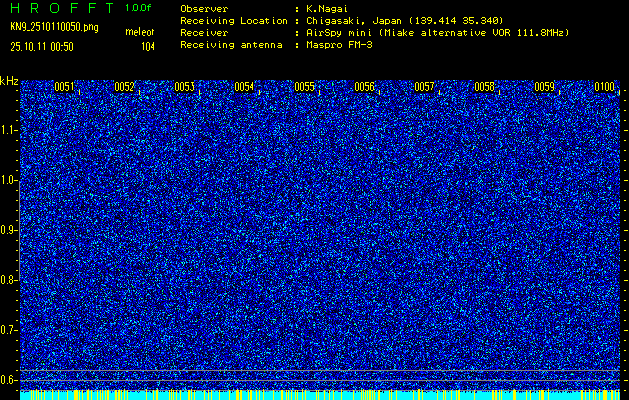Click the 0053 time marker

184,87
